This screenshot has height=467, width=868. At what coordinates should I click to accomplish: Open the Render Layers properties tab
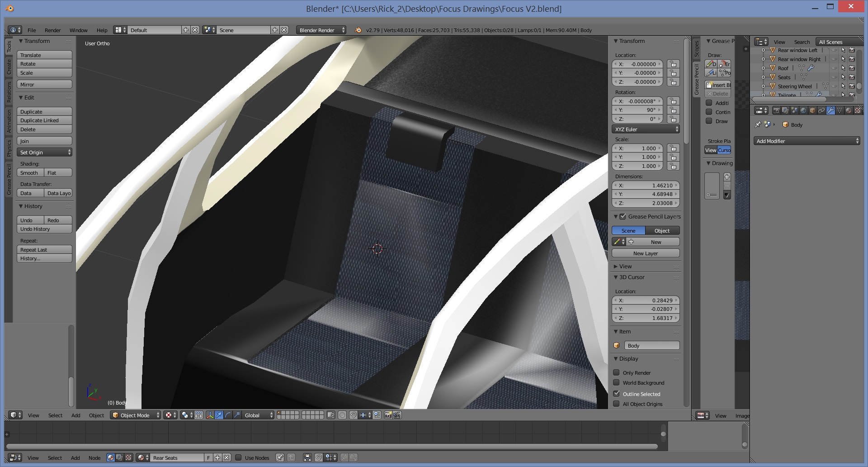(785, 110)
